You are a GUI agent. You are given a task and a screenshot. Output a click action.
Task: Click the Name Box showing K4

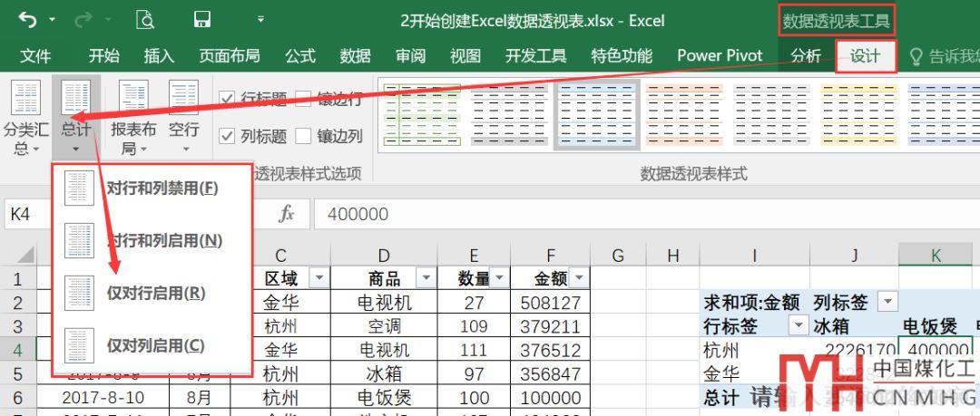(28, 214)
